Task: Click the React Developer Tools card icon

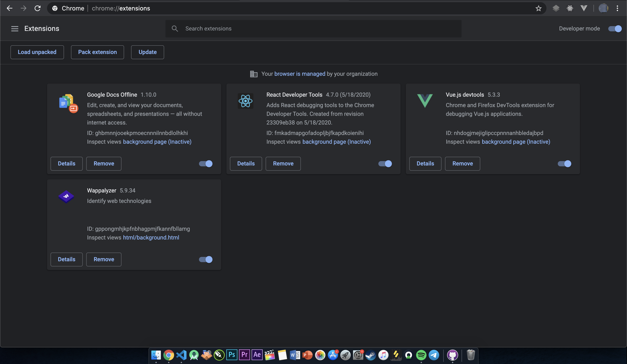Action: 245,101
